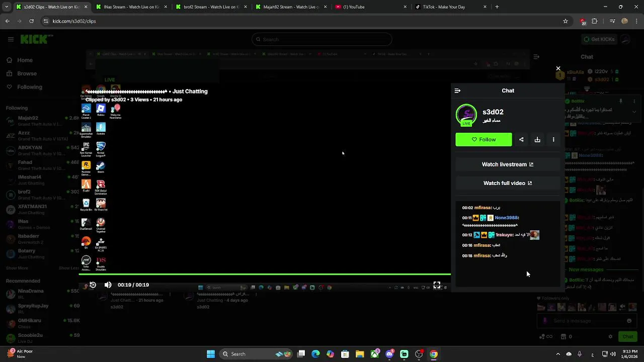Open Discord from taskbar
644x362 pixels.
pyautogui.click(x=389, y=354)
